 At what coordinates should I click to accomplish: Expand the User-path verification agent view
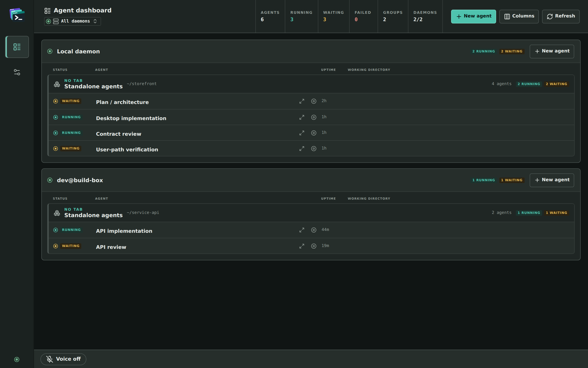pyautogui.click(x=302, y=149)
